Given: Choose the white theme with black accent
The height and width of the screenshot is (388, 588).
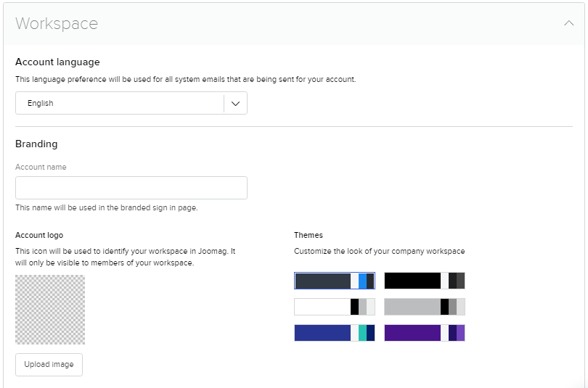Looking at the screenshot, I should (334, 307).
